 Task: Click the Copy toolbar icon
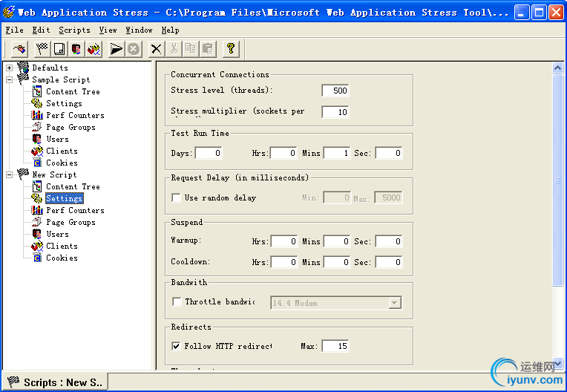coord(191,49)
